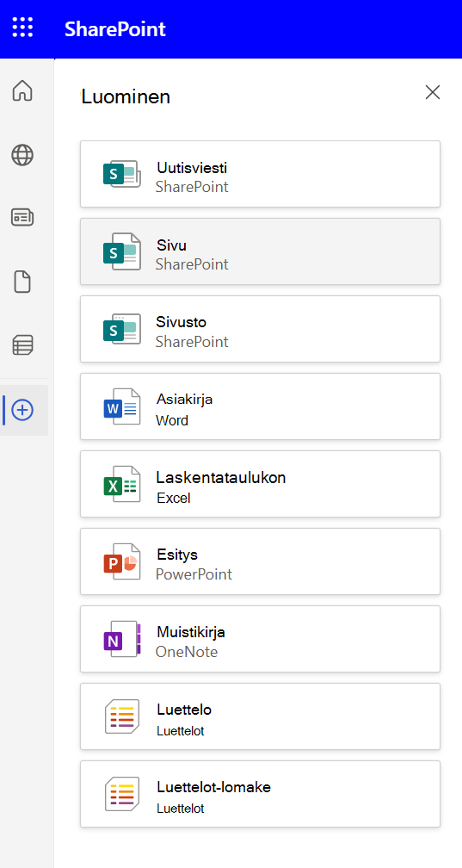This screenshot has width=462, height=868.
Task: Create a OneNote Muistikirja notebook
Action: coord(260,639)
